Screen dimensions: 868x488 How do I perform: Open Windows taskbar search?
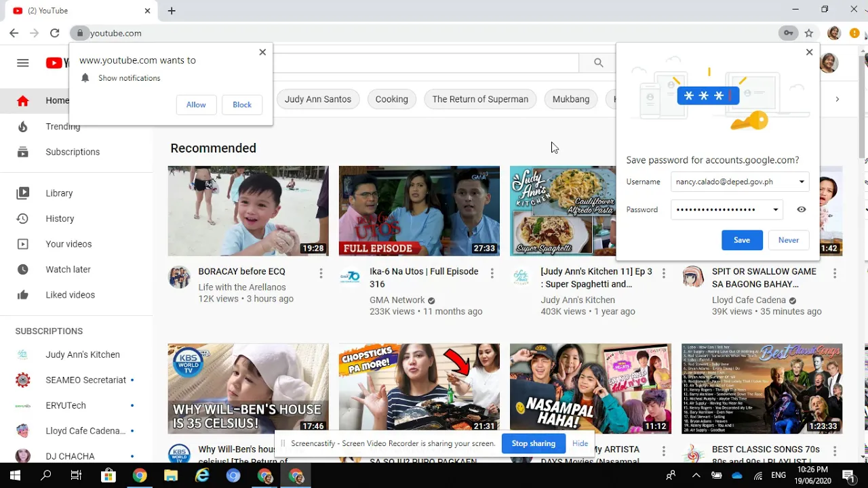tap(46, 476)
